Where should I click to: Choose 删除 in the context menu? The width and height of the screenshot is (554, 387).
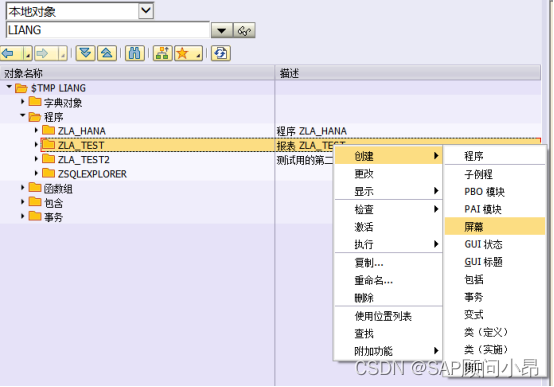388,298
